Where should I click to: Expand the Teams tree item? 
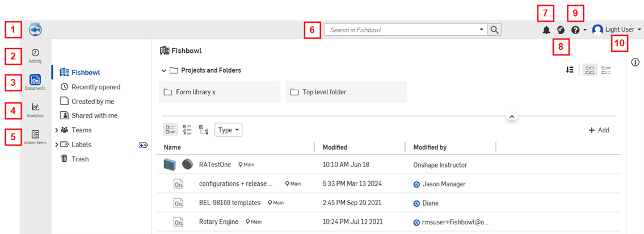(57, 130)
